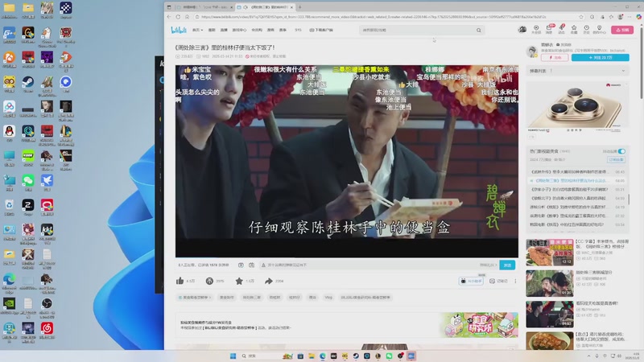Image resolution: width=644 pixels, height=362 pixels.
Task: Switch to the first browser tab
Action: pos(204,7)
